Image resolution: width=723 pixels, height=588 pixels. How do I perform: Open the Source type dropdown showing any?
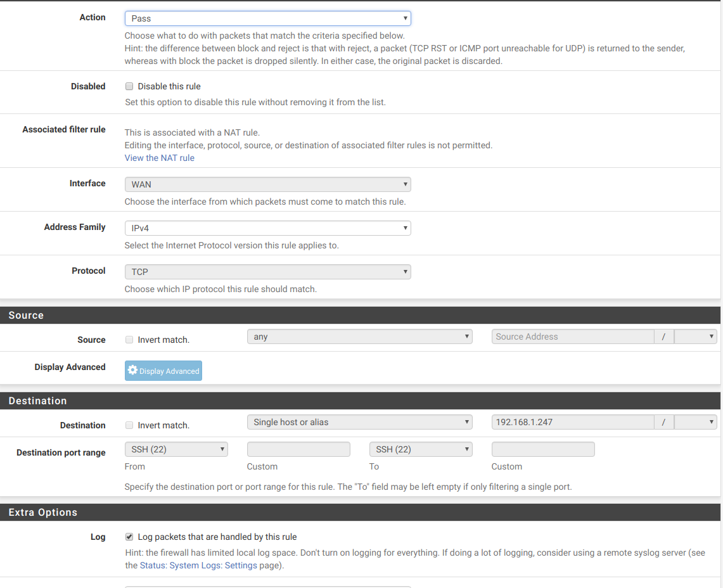359,337
